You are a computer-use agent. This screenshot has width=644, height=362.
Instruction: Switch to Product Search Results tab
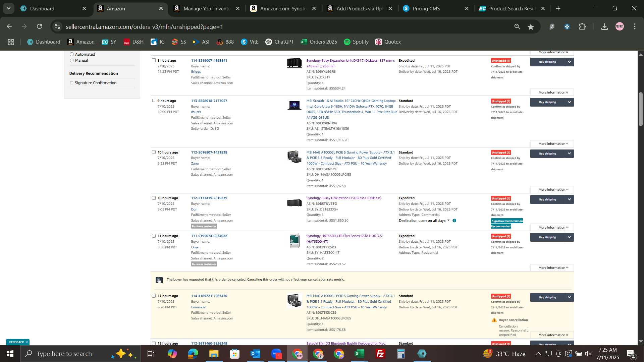pos(512,9)
